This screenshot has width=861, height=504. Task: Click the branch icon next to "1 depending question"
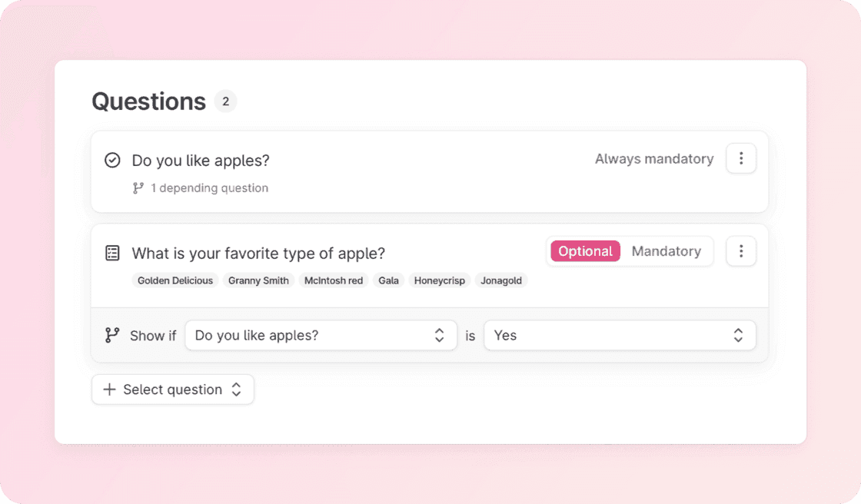[138, 188]
